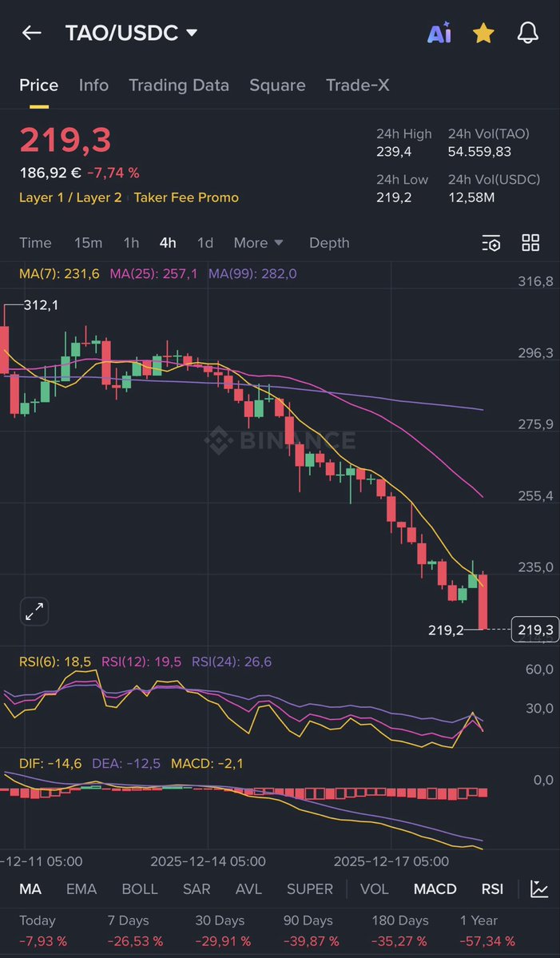The image size is (560, 958).
Task: Click the RSI(24): 26,6 label
Action: click(232, 662)
